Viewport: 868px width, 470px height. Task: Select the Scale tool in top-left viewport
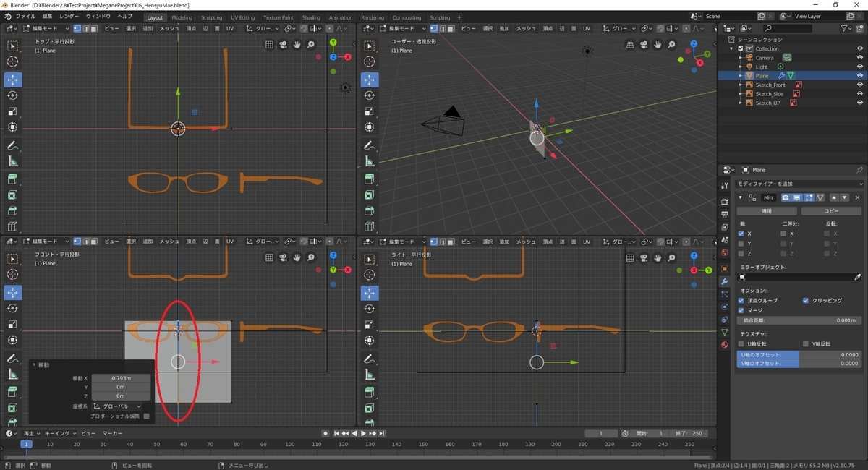(x=13, y=111)
